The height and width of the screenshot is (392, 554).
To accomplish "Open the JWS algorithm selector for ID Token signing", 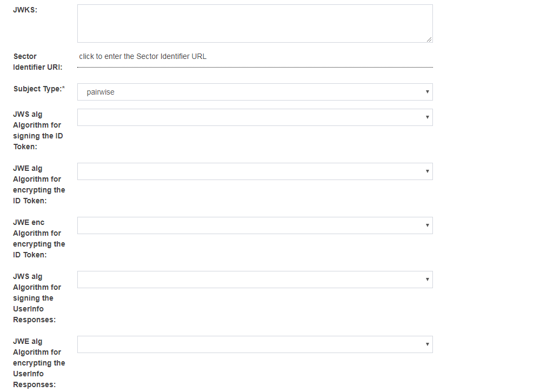I will [254, 117].
